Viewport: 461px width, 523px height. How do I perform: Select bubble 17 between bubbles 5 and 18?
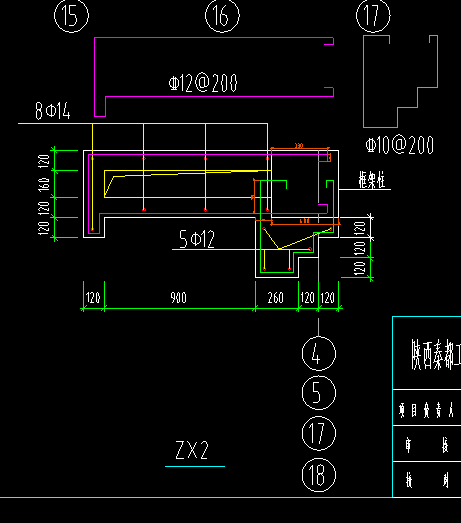[x=319, y=433]
